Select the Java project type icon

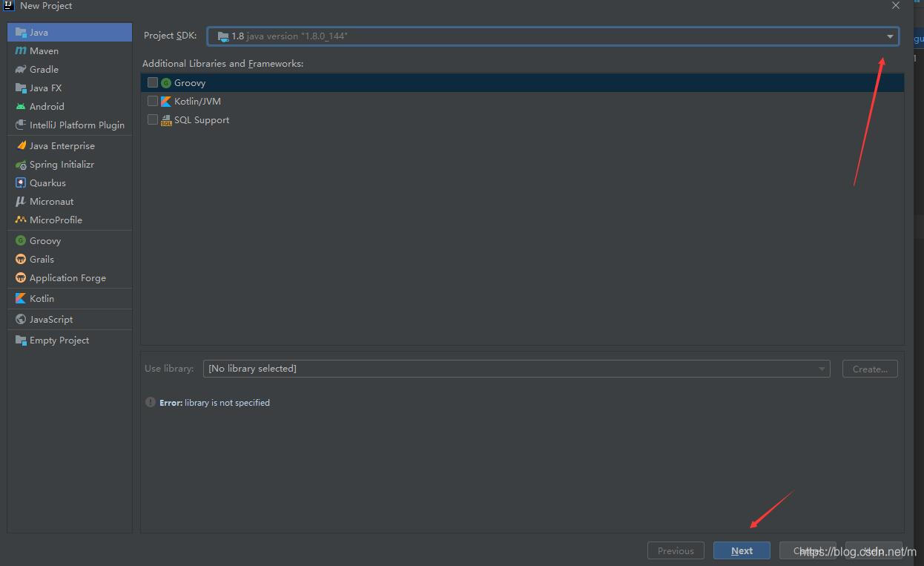[21, 33]
